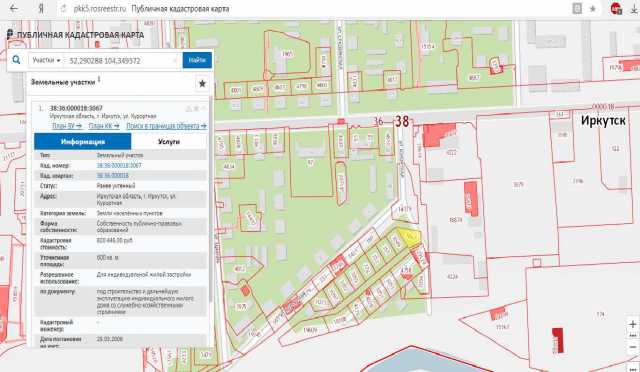Follow the План КК link
Viewport: 640px width, 372px height.
tap(104, 126)
